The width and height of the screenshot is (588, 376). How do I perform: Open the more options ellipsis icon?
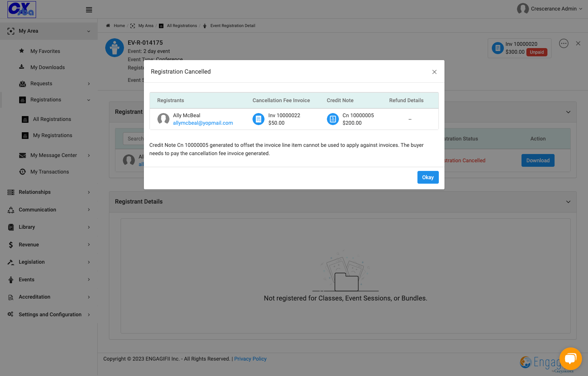[x=564, y=44]
